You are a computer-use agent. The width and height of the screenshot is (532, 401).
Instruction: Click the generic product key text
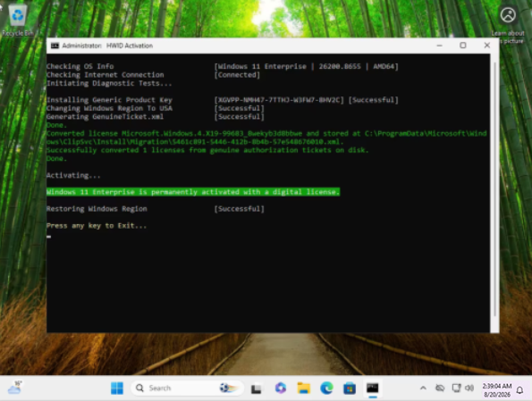point(279,100)
